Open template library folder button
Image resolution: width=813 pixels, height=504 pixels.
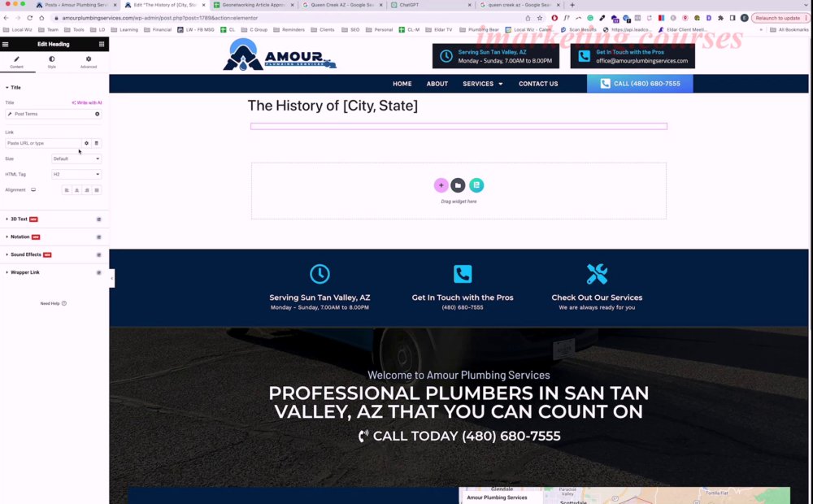tap(458, 185)
